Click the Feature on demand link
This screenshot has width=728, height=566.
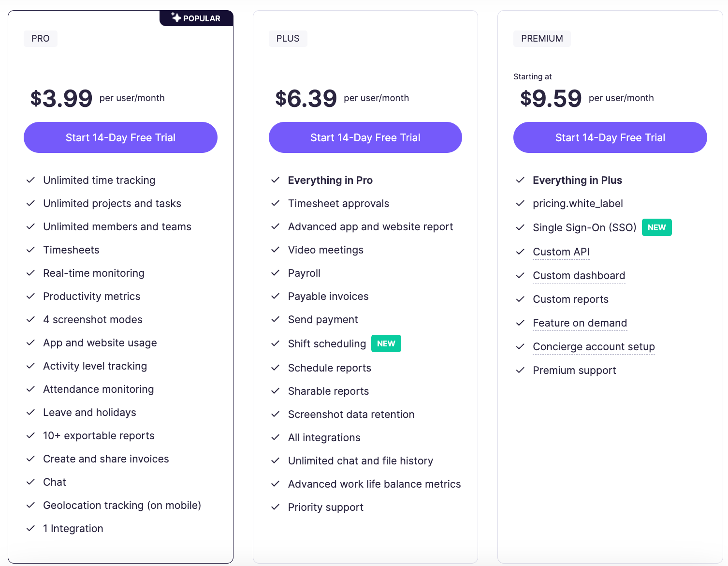click(x=580, y=323)
